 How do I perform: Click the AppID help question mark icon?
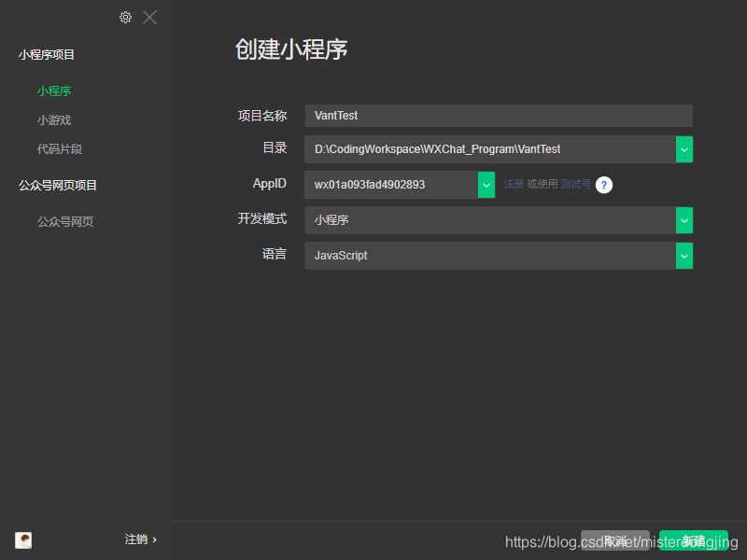tap(603, 185)
